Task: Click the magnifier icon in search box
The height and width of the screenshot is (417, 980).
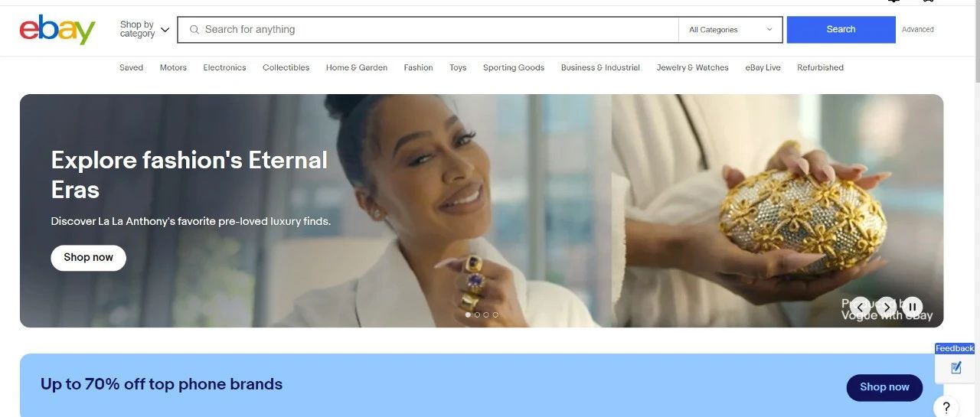Action: click(194, 30)
